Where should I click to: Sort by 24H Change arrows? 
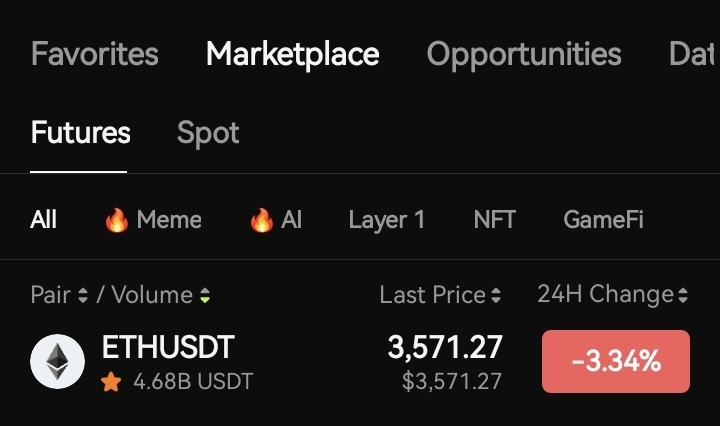683,295
